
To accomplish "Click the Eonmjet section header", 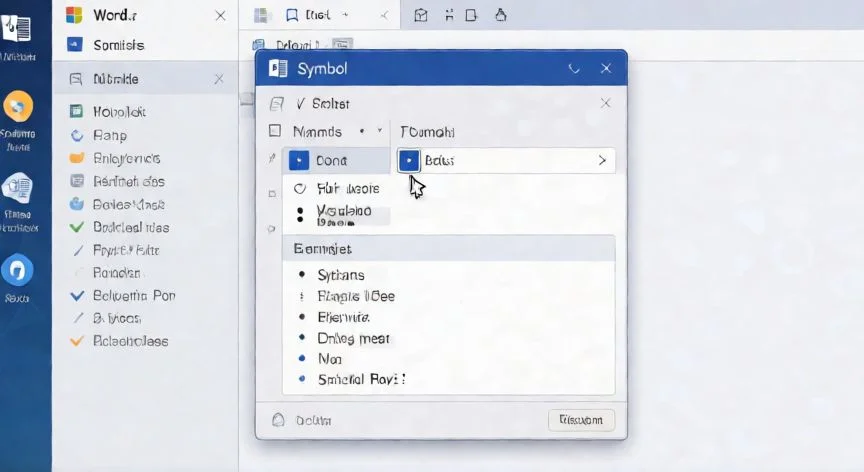I will coord(449,249).
